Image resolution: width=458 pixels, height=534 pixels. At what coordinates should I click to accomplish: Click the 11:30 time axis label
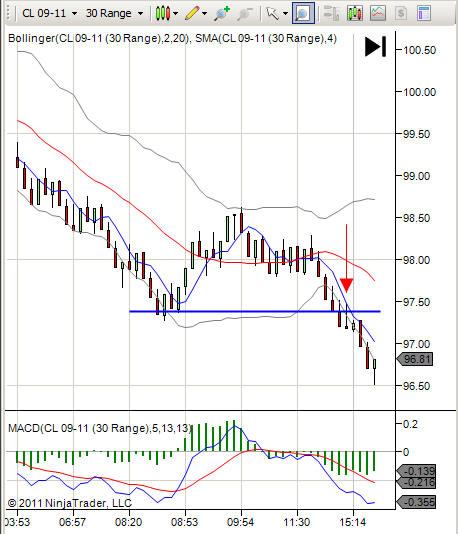point(297,522)
